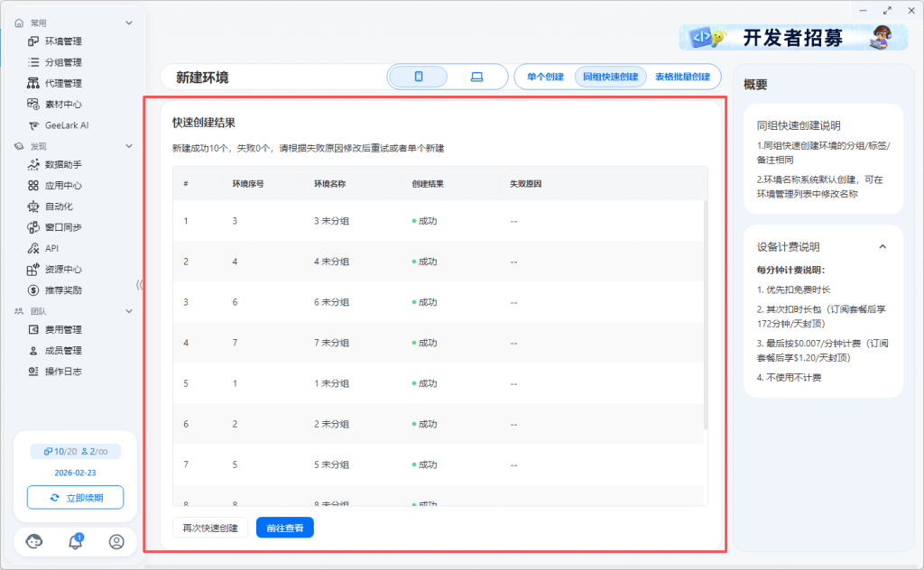Select the 表格批量创建 tab
Screen dimensions: 924x570
pos(682,77)
